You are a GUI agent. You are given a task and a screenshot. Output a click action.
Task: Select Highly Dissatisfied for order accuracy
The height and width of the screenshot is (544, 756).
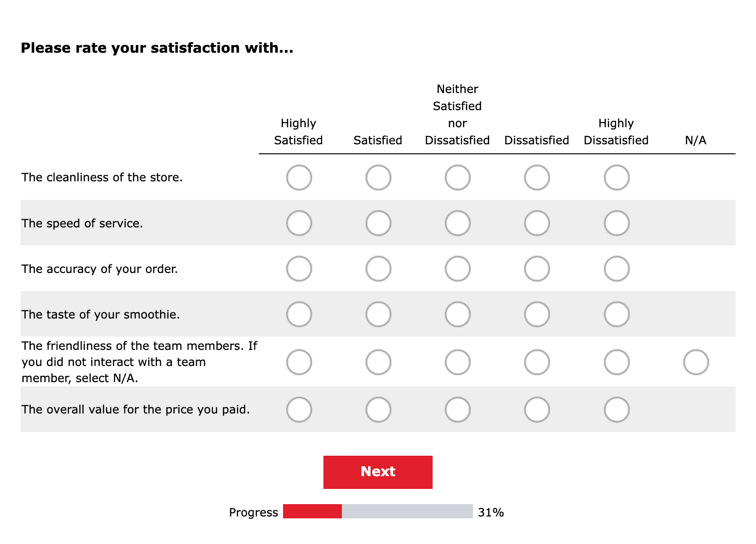[616, 269]
